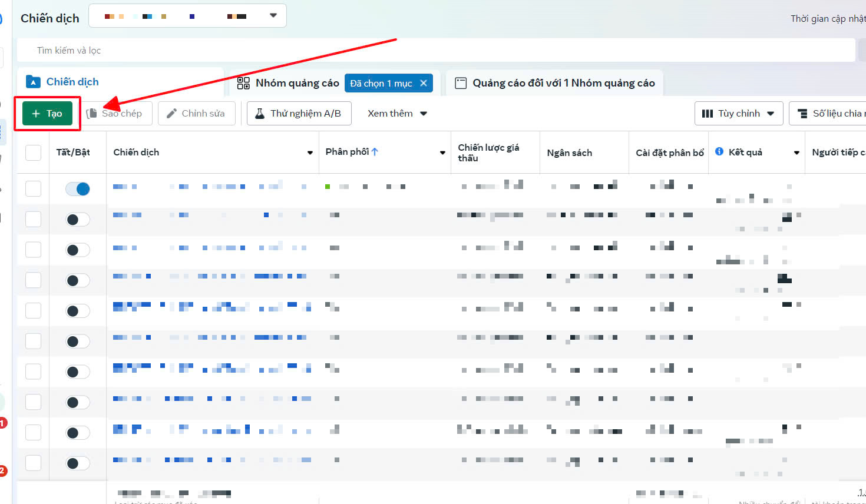Screen dimensions: 866x504
Task: Open the Chiến dịch column header dropdown arrow
Action: [310, 153]
